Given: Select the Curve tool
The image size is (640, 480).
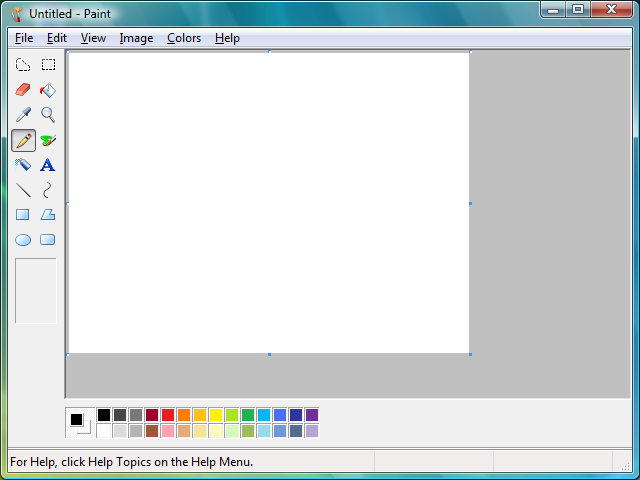Looking at the screenshot, I should click(47, 190).
